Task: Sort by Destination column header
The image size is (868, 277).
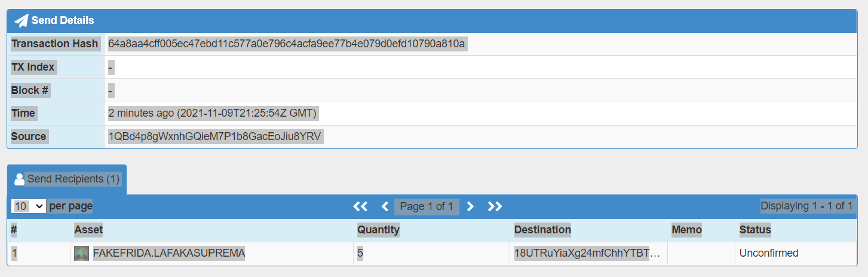Action: click(542, 230)
